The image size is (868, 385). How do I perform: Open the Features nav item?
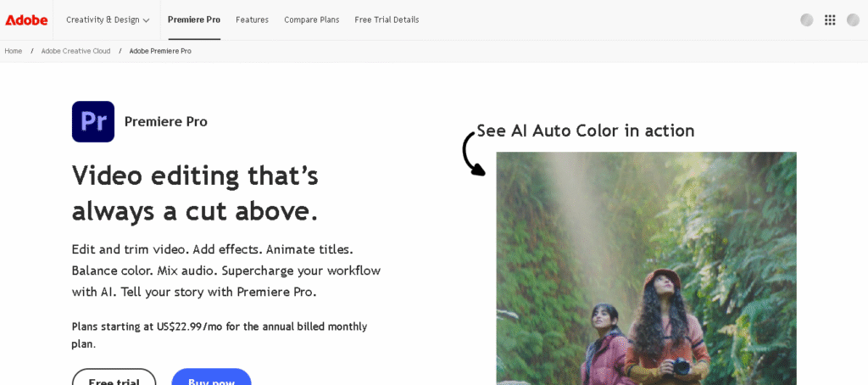(252, 20)
